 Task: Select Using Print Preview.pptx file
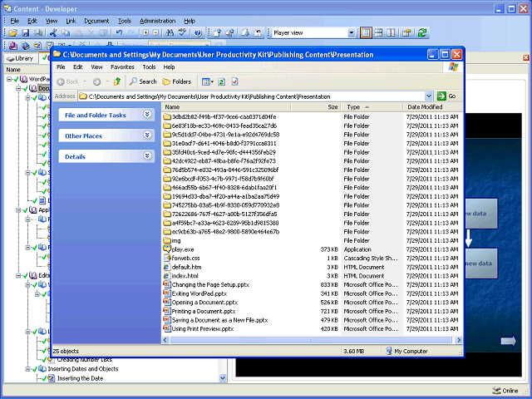pyautogui.click(x=203, y=329)
